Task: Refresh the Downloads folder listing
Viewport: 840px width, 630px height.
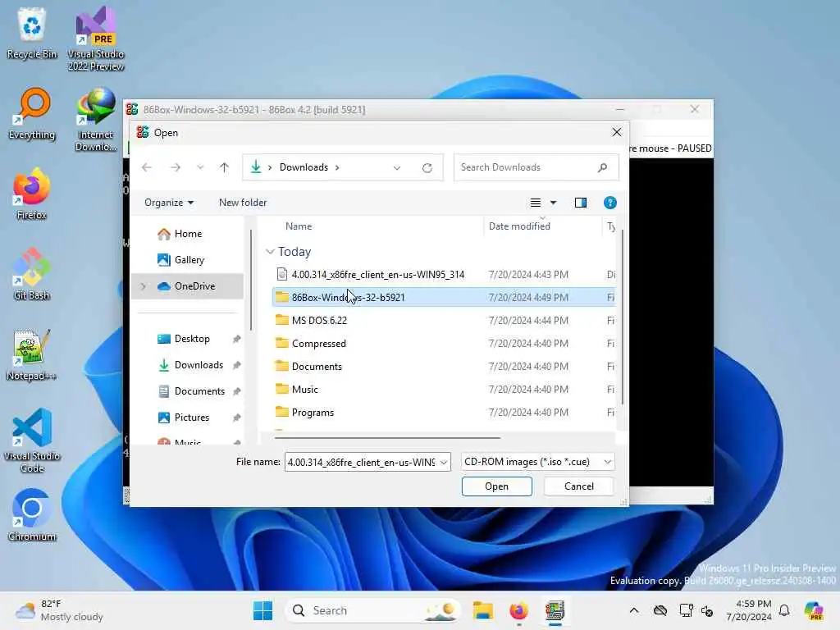Action: click(x=427, y=167)
